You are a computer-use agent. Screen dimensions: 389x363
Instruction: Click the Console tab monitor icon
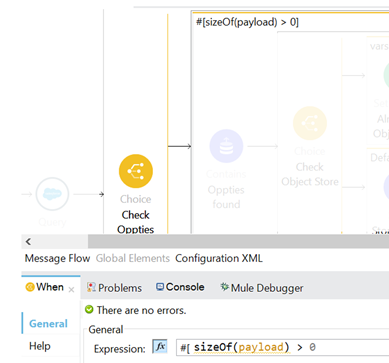click(x=160, y=287)
